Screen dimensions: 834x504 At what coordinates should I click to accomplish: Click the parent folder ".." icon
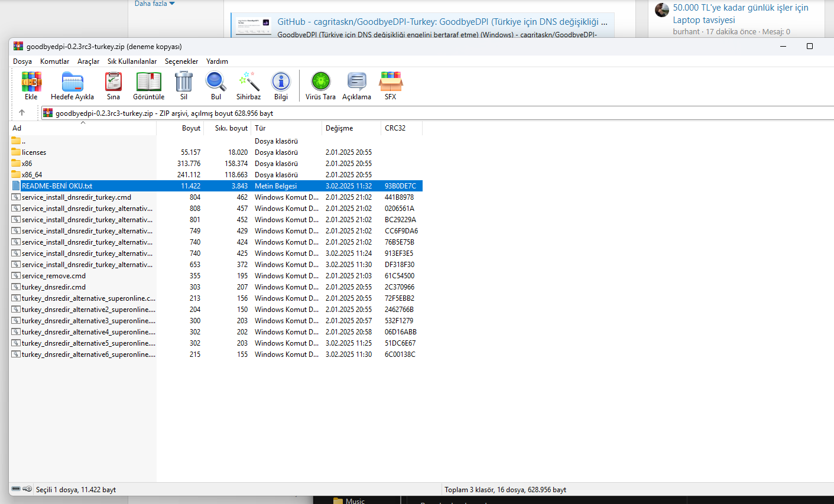[16, 141]
